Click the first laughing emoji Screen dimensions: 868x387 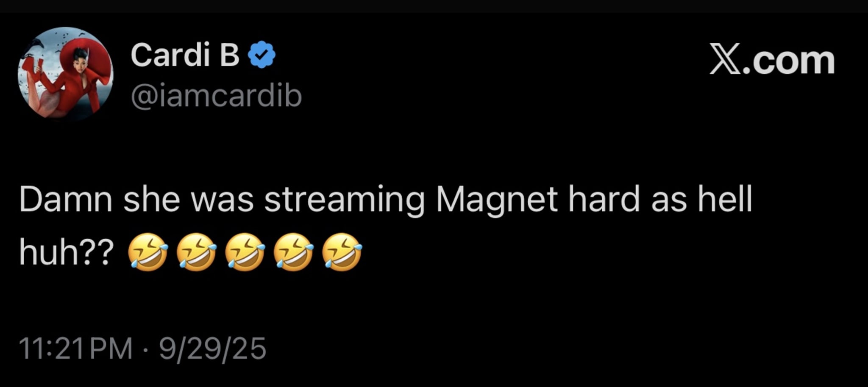(147, 252)
